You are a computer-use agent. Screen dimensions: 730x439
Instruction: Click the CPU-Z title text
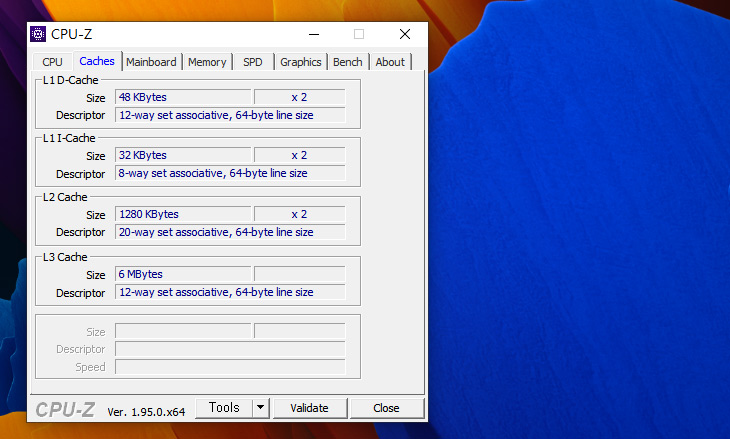tap(71, 34)
